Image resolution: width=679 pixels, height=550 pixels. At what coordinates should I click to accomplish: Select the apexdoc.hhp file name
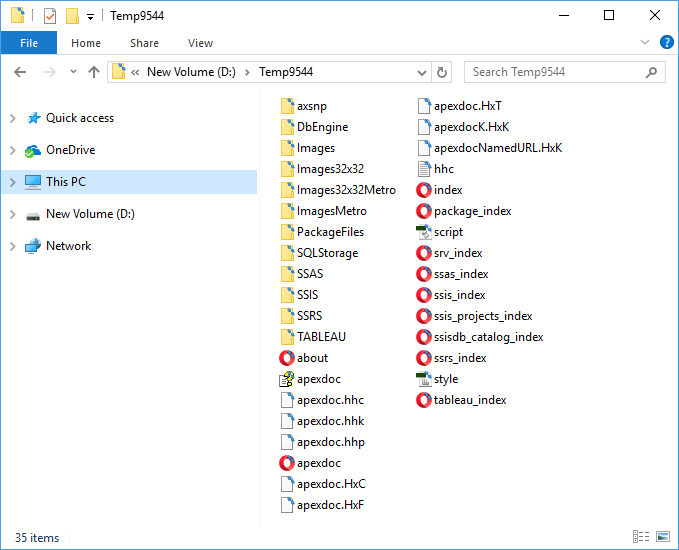(x=331, y=442)
